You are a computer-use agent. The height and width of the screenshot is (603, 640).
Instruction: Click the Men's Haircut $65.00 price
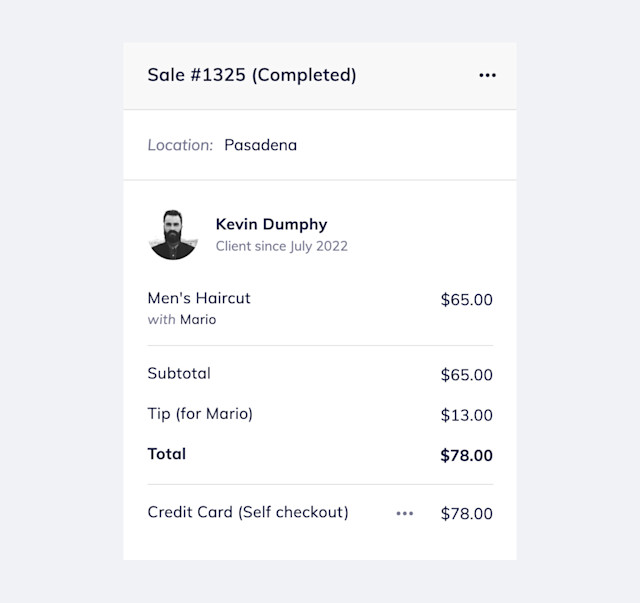pos(467,300)
